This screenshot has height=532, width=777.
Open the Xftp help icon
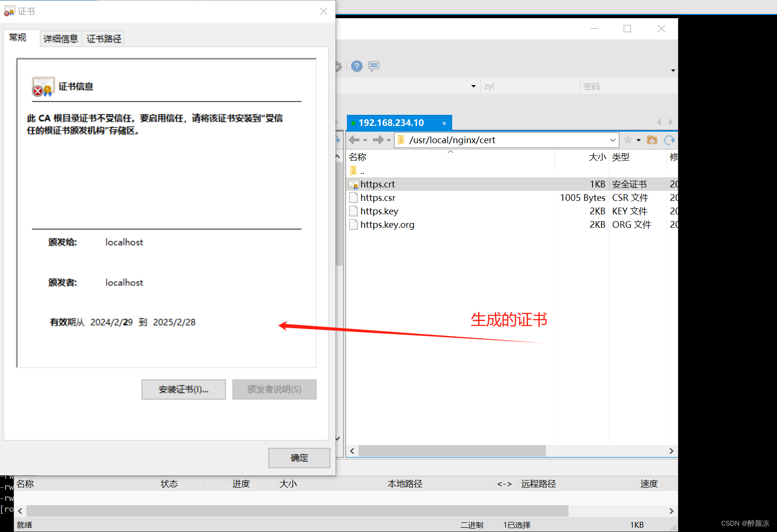pyautogui.click(x=357, y=66)
